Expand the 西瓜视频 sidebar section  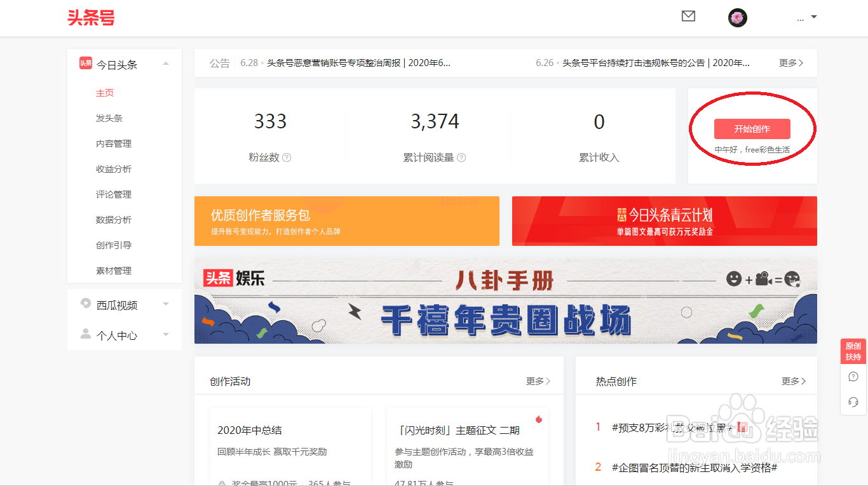(166, 304)
